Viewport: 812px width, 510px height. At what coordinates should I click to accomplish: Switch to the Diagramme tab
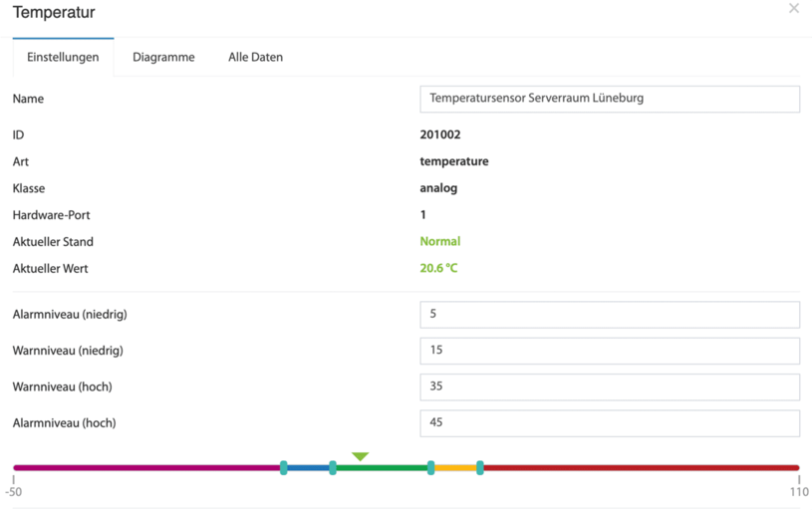163,57
